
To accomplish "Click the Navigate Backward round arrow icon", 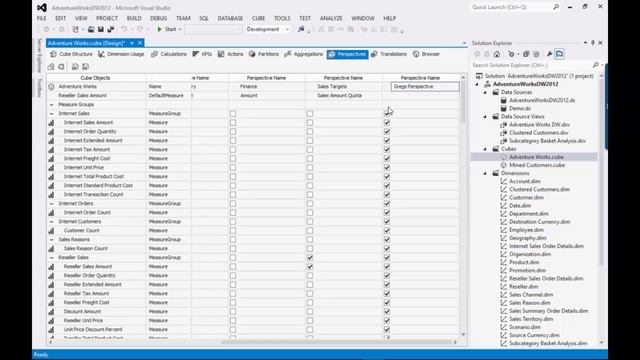I will [46, 29].
